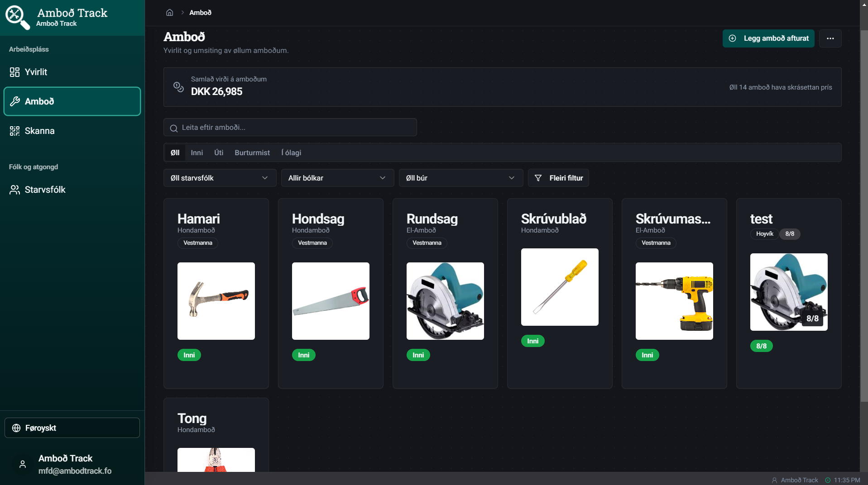Click the DKK 26,985 total value
This screenshot has height=485, width=868.
click(x=216, y=91)
